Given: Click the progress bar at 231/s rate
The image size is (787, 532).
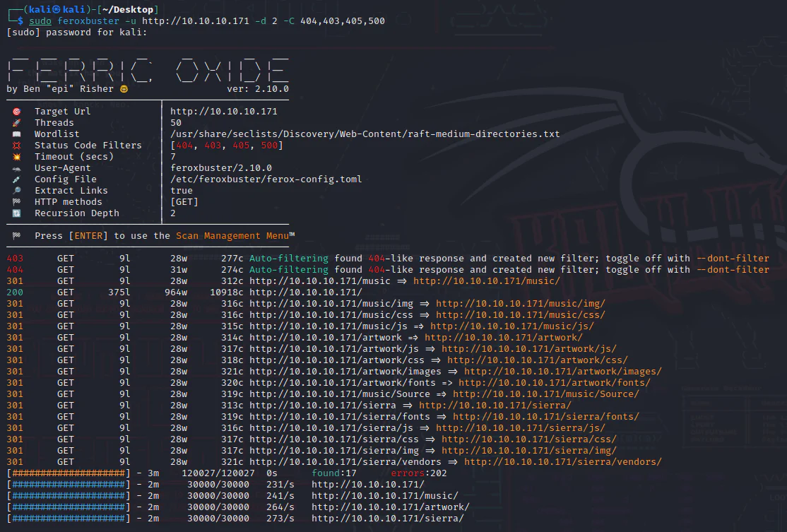Looking at the screenshot, I should [69, 485].
